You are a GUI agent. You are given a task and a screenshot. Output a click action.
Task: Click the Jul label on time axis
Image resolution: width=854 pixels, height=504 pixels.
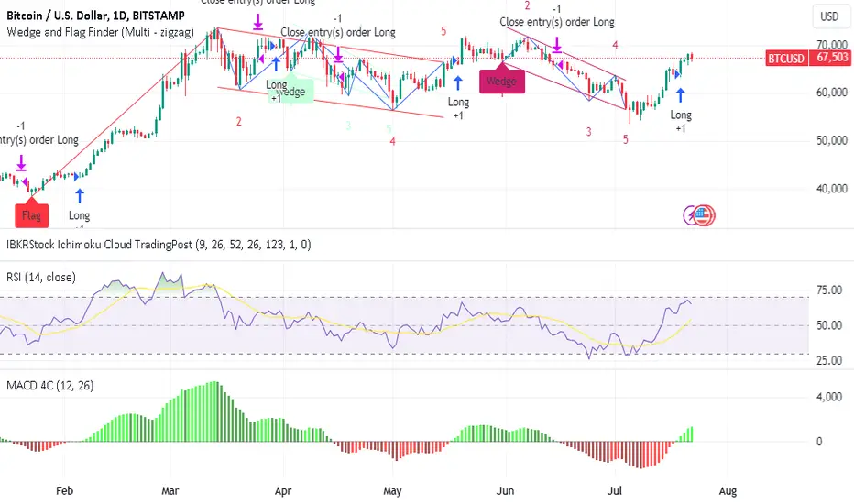pos(615,491)
